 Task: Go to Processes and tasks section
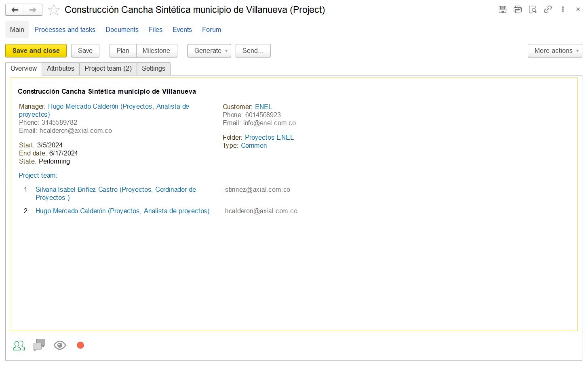65,30
